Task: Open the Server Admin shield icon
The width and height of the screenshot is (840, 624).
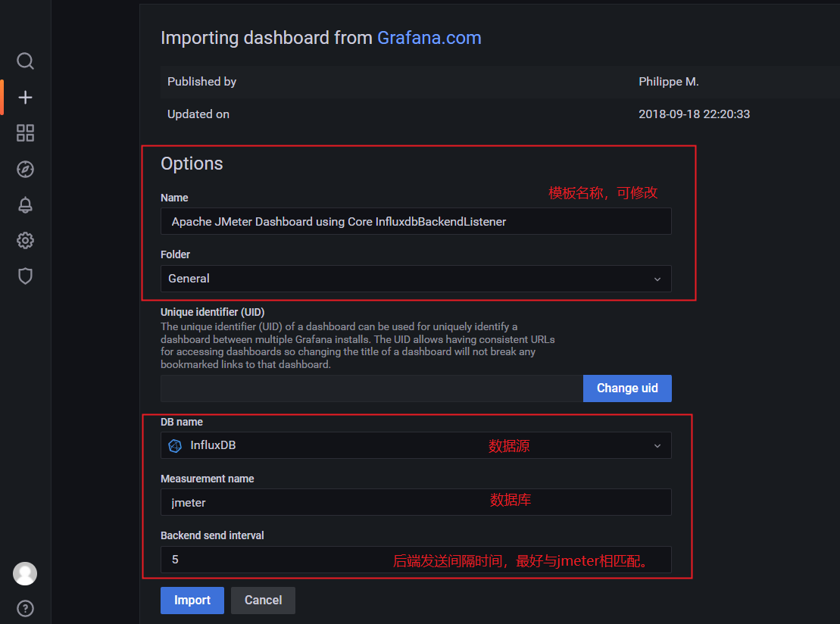Action: pyautogui.click(x=25, y=276)
